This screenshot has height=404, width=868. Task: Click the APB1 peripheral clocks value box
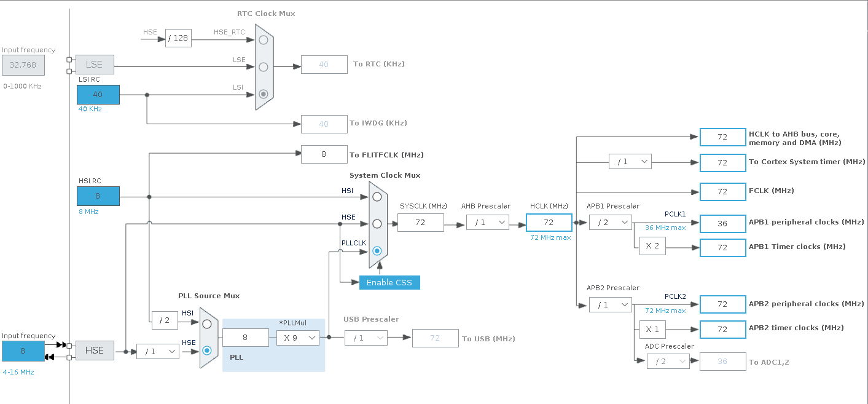[x=723, y=223]
